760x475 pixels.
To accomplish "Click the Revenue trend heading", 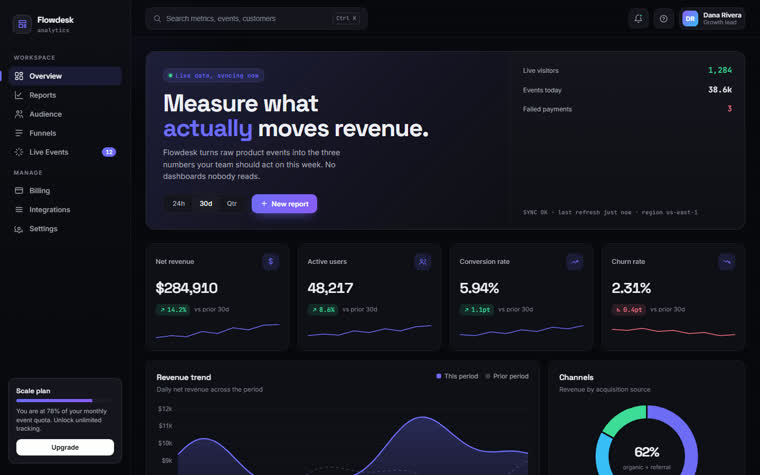I will (184, 377).
